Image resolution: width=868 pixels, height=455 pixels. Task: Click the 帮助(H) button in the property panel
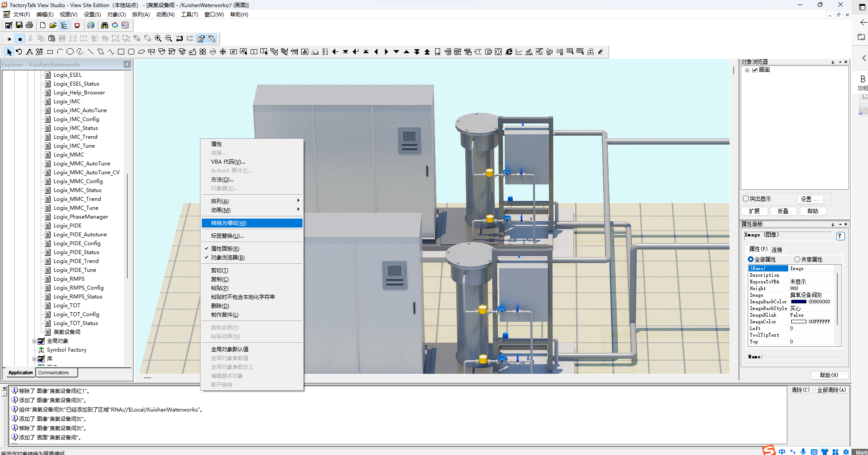(x=829, y=375)
